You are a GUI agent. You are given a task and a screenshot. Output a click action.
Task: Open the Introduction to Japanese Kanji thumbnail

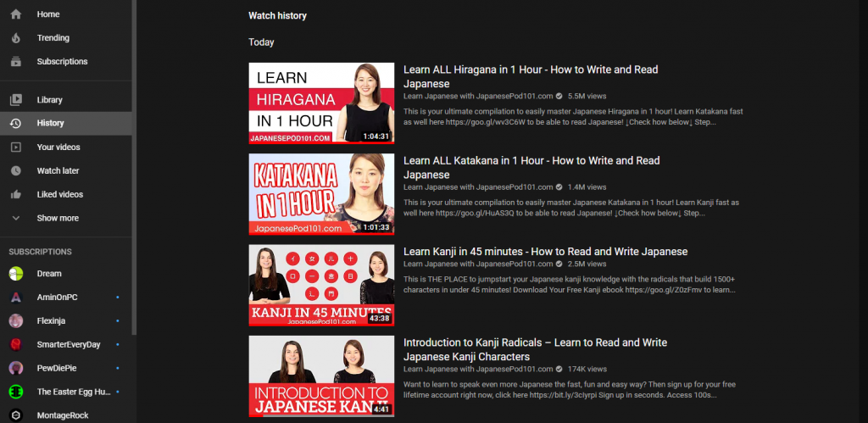(x=321, y=376)
